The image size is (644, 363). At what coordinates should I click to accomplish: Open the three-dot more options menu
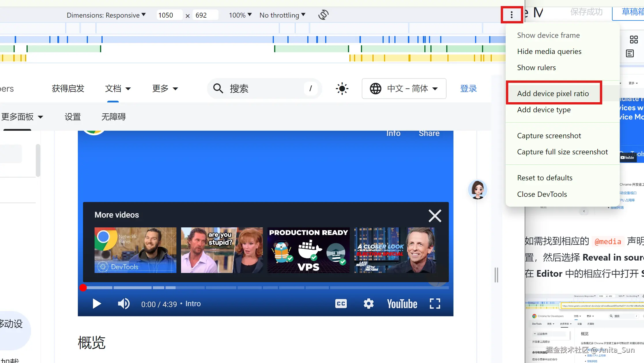(512, 15)
